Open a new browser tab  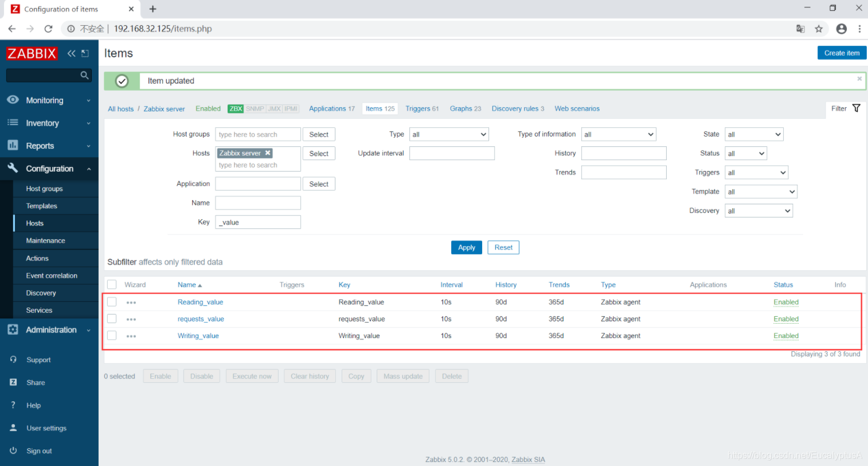(x=153, y=9)
